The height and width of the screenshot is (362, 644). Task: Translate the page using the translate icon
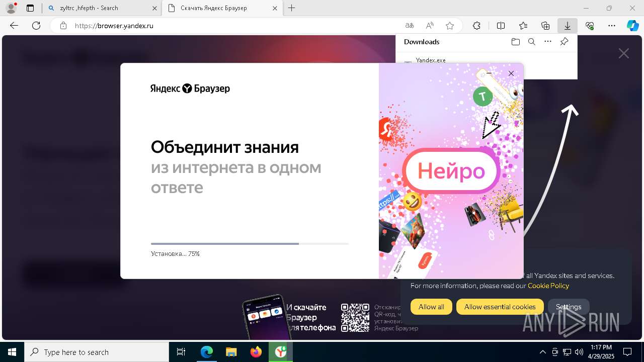pos(410,26)
